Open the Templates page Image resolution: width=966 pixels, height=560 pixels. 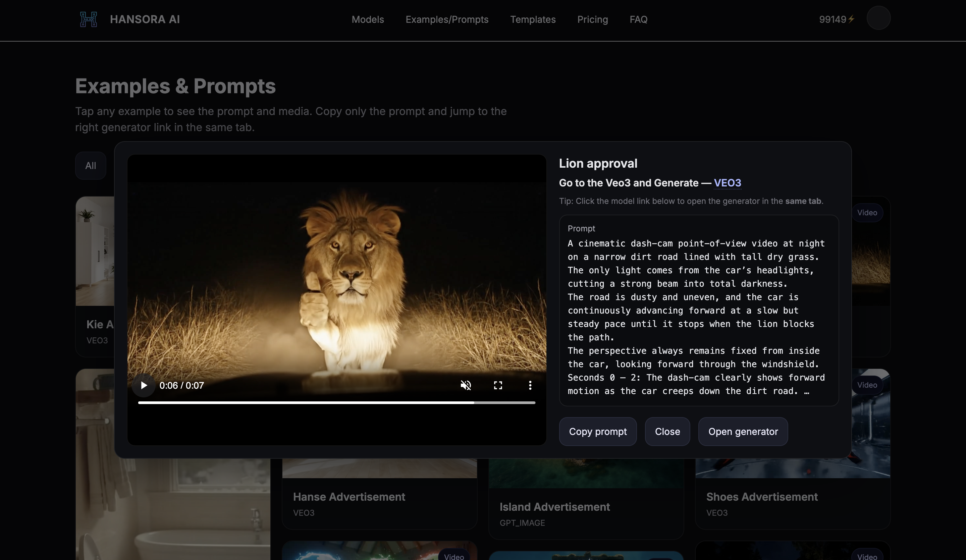[532, 19]
